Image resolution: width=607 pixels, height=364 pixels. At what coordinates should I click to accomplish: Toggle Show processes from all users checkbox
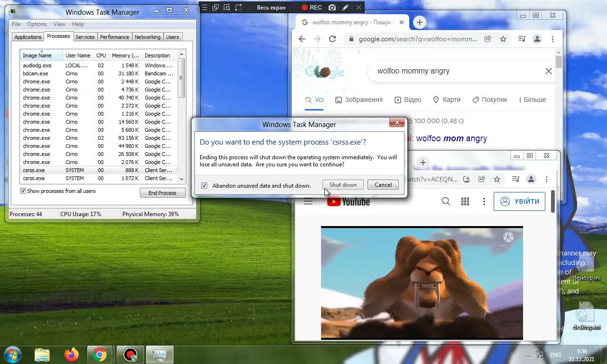coord(23,191)
